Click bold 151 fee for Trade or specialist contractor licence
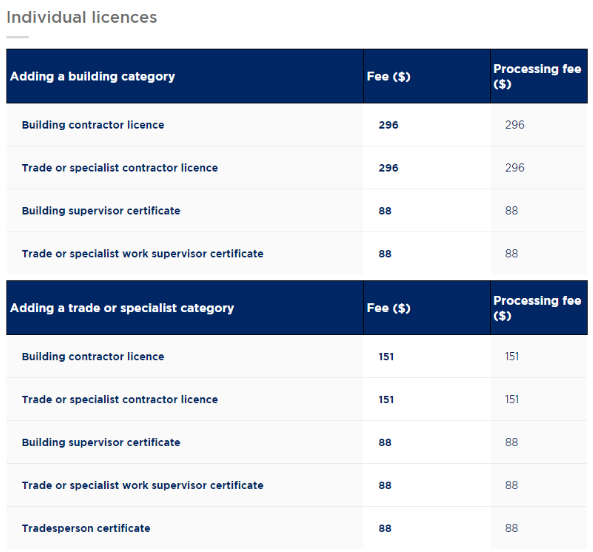This screenshot has height=552, width=593. pos(386,400)
